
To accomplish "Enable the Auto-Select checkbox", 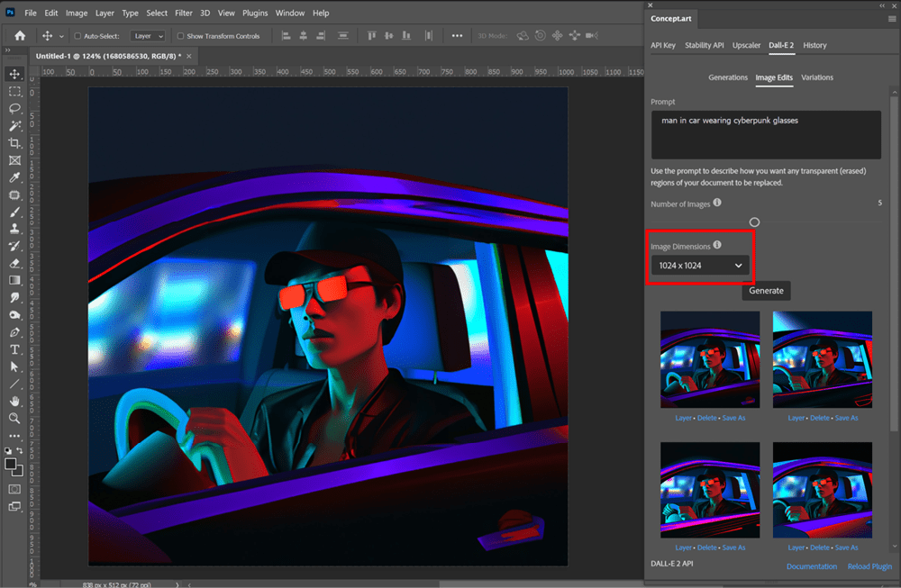I will (77, 36).
